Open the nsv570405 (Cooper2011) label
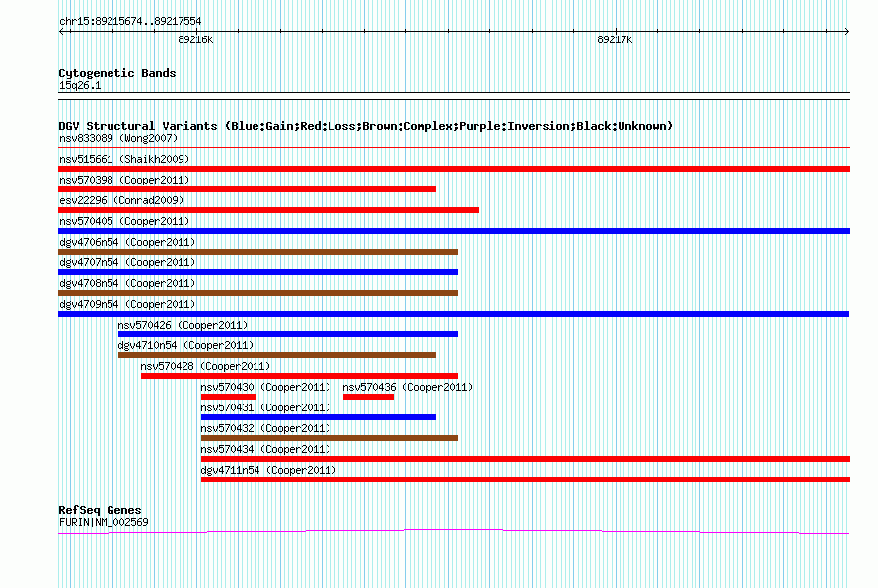 pyautogui.click(x=124, y=221)
